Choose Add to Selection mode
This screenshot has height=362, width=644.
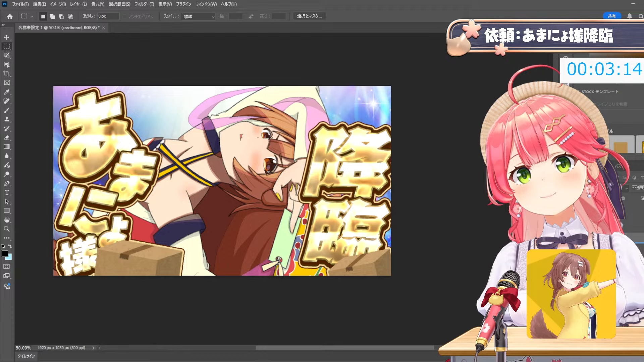(52, 16)
